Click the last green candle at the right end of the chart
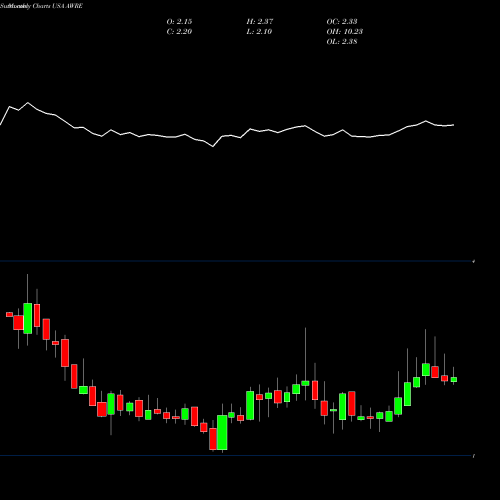This screenshot has width=500, height=500. click(454, 379)
